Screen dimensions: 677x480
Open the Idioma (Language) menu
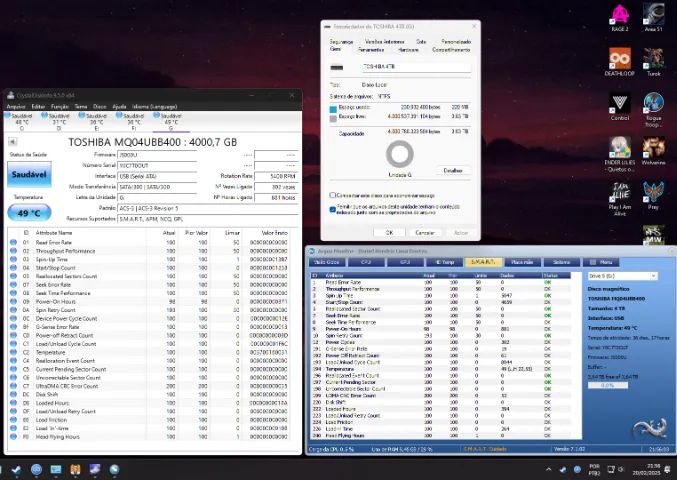coord(155,107)
